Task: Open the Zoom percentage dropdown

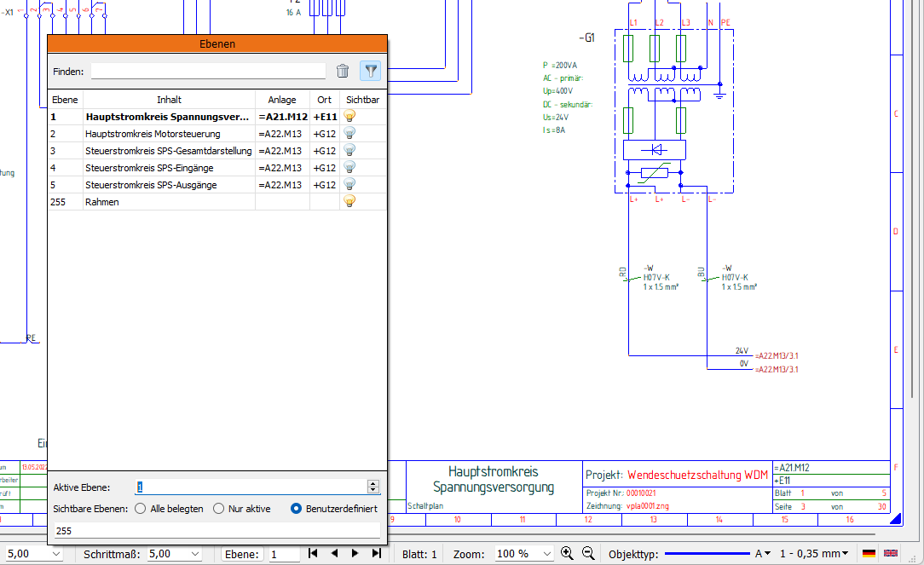Action: tap(546, 554)
